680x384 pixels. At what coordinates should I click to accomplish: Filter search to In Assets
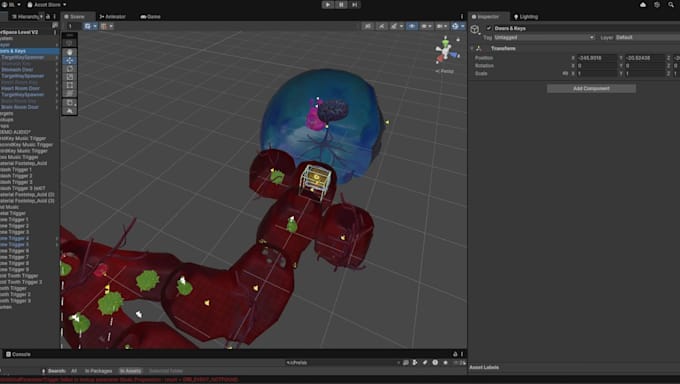point(130,371)
